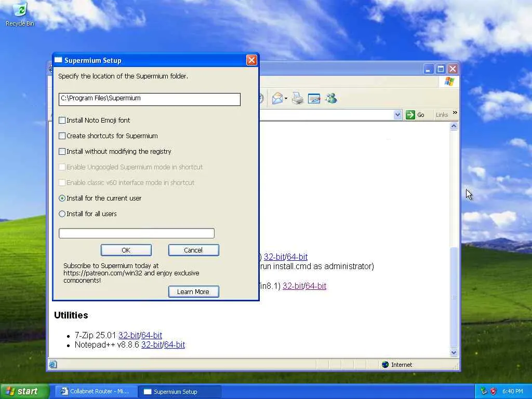532x399 pixels.
Task: Open the Recycle Bin desktop icon
Action: [x=20, y=14]
